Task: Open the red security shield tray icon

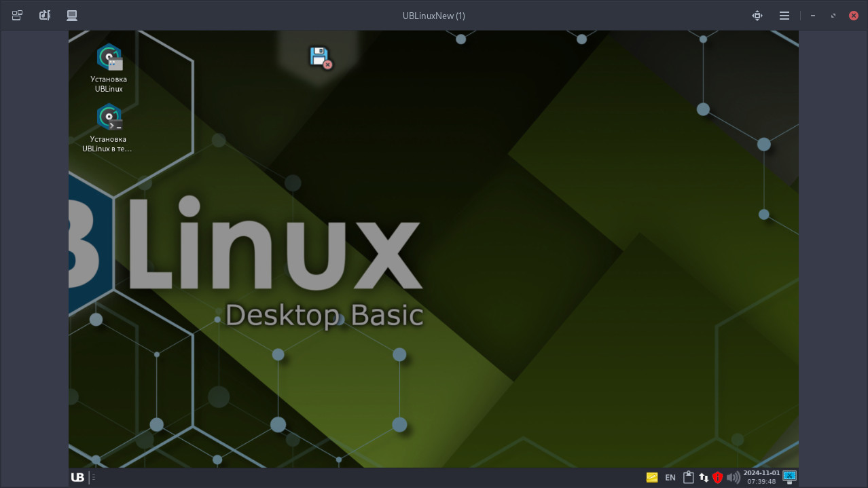Action: pos(718,477)
